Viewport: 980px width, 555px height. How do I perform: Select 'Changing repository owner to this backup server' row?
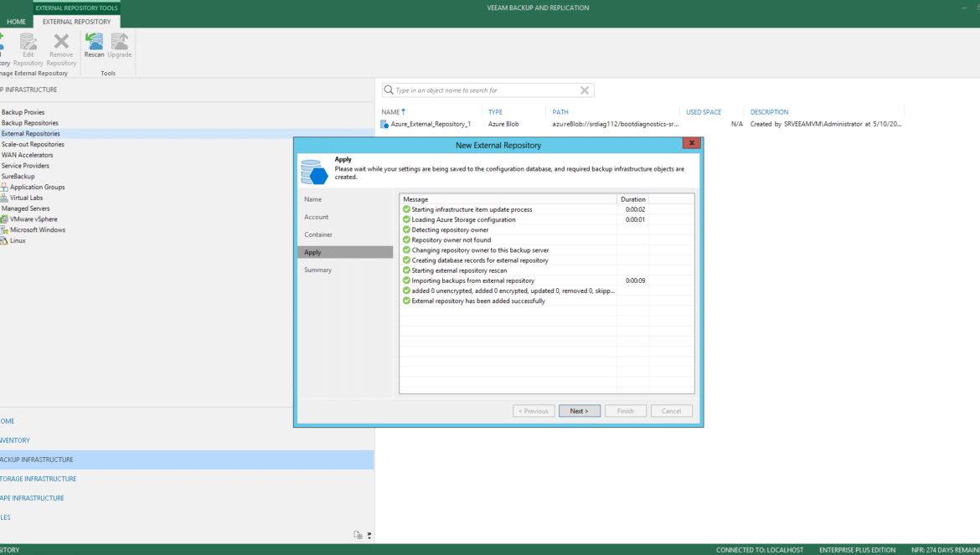[547, 249]
